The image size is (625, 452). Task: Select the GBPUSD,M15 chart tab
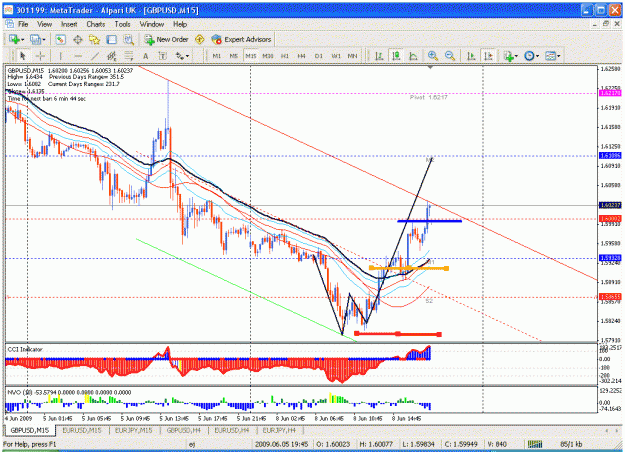[29, 430]
